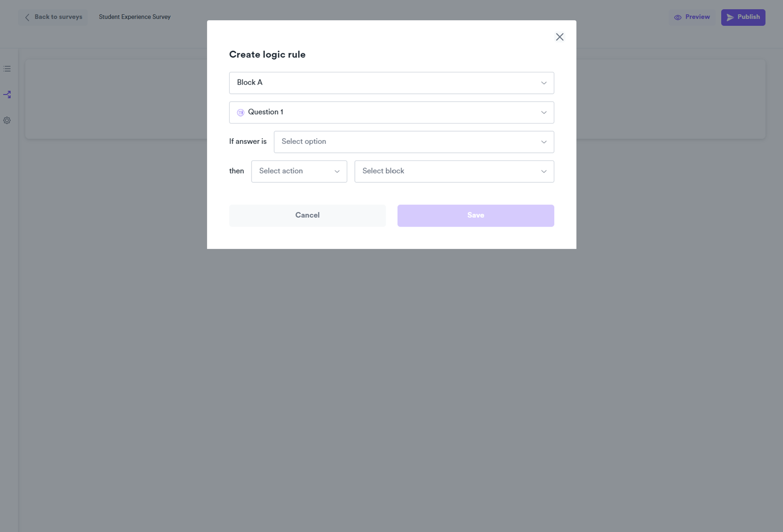This screenshot has height=532, width=783.
Task: Select the logic flow sidebar icon
Action: point(7,95)
